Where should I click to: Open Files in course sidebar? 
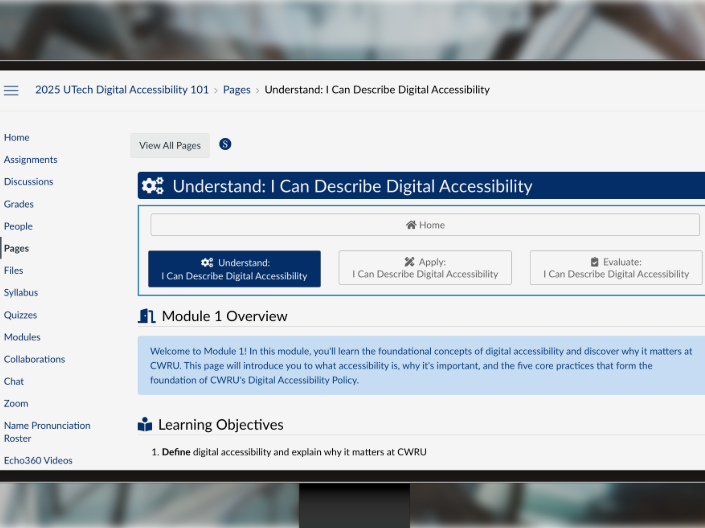[x=13, y=270]
